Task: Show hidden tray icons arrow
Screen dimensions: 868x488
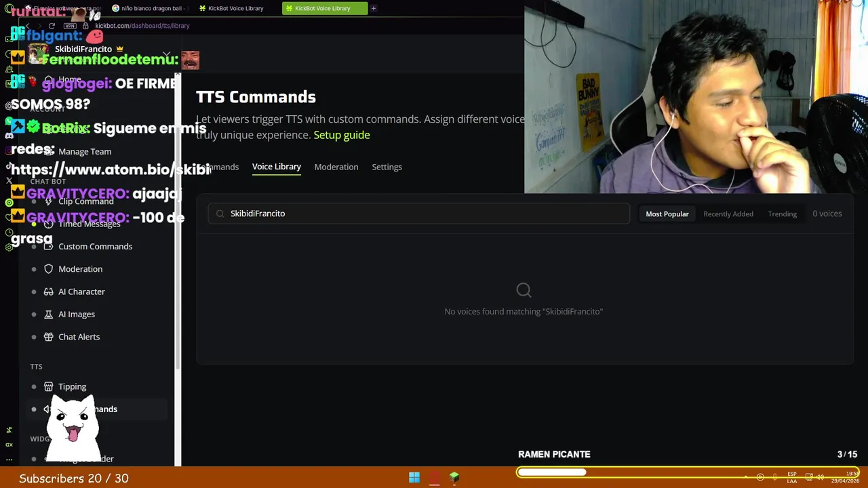Action: coord(746,478)
